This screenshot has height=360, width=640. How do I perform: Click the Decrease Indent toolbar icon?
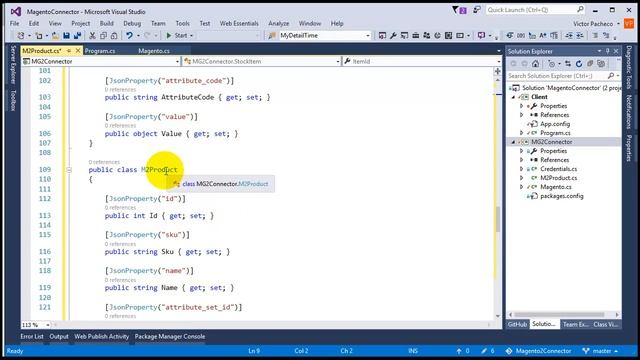coord(569,36)
